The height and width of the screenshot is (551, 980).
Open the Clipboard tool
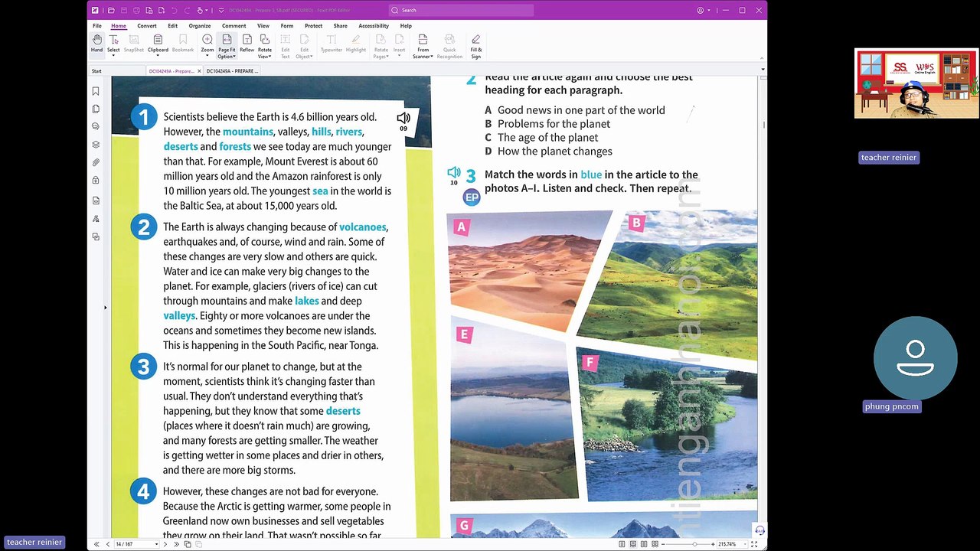pos(158,44)
